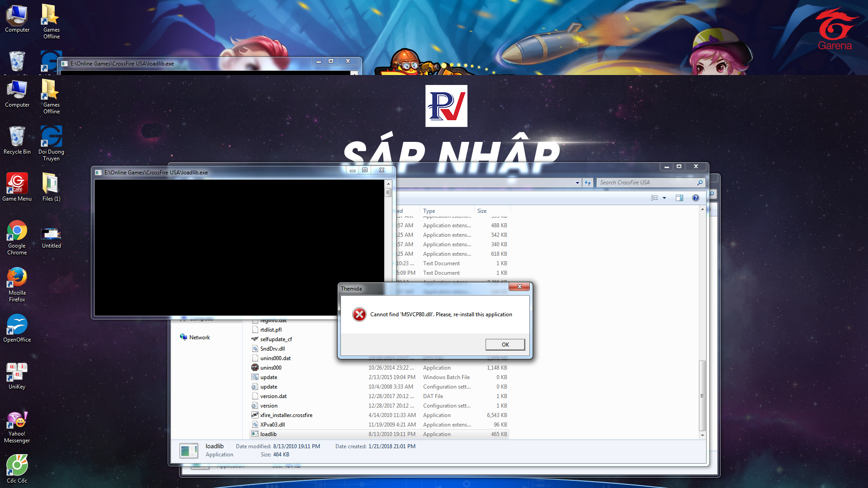This screenshot has height=488, width=868.
Task: Click the 10/4/2008 3:33 AM date cell
Action: [391, 387]
